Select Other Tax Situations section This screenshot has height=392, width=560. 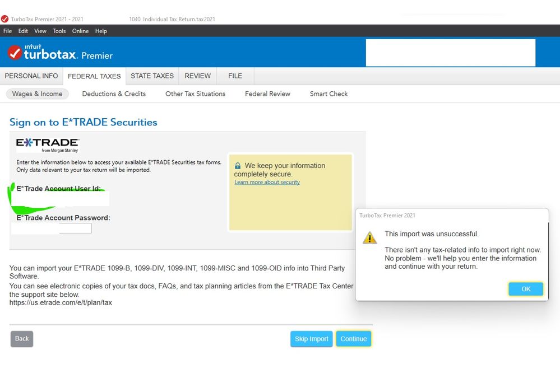[x=196, y=94]
